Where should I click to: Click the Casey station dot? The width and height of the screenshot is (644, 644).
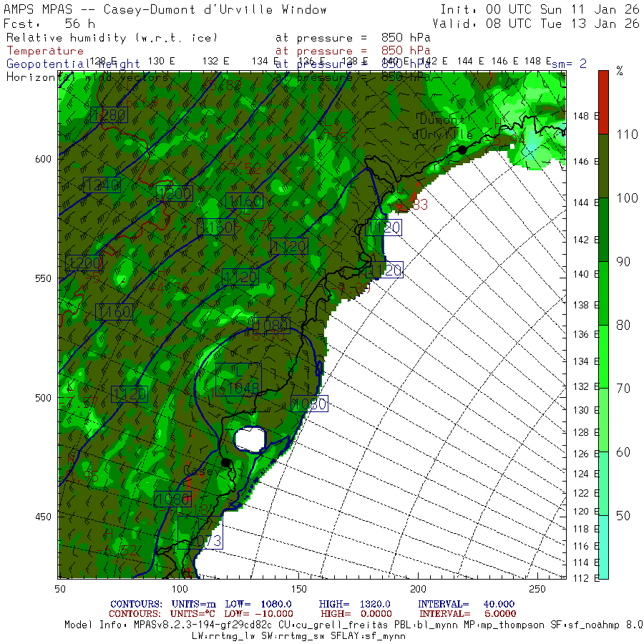point(225,462)
